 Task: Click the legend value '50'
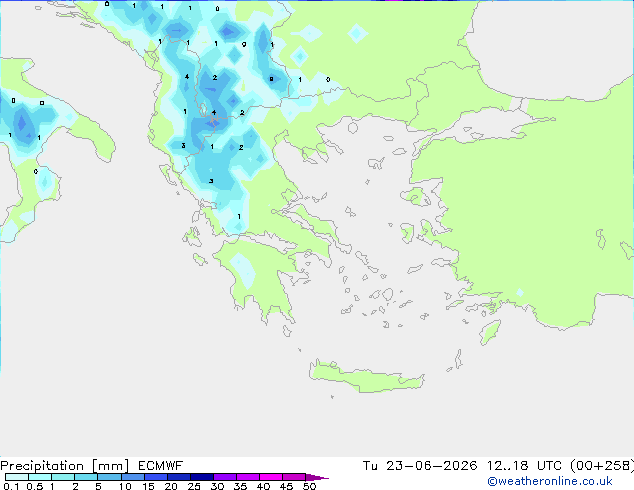[309, 486]
